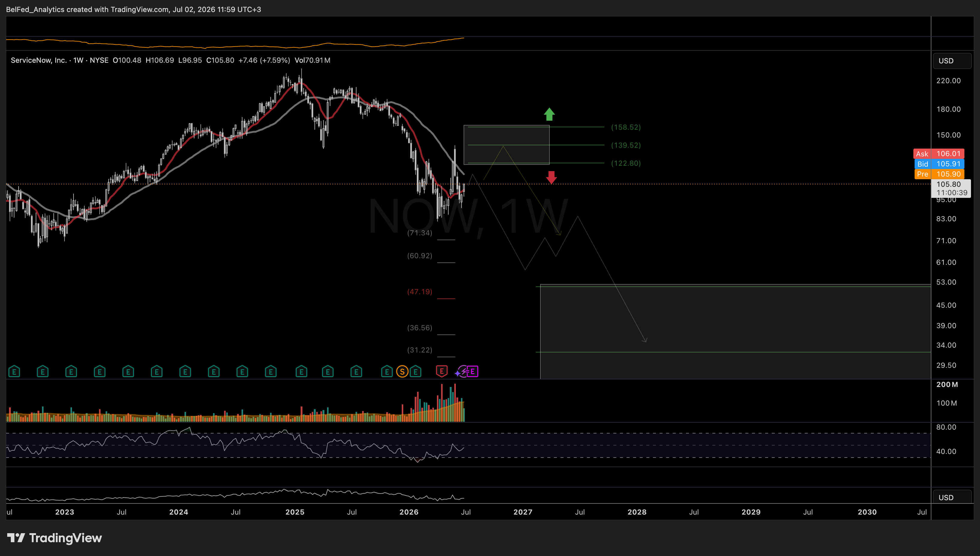Click the ServiceNow, Inc. symbol title in legend

38,60
